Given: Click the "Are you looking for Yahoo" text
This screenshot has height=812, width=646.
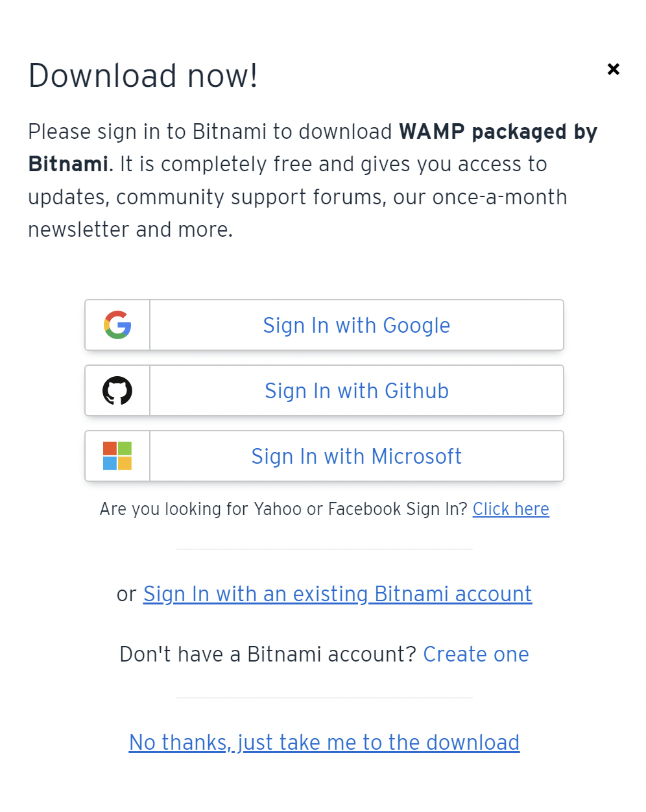Looking at the screenshot, I should (283, 509).
